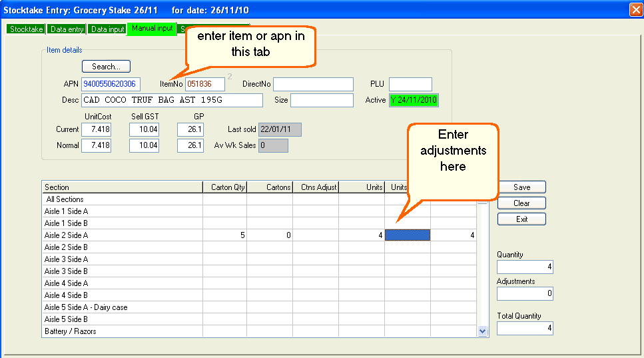This screenshot has width=644, height=358.
Task: Select the Aisle 3 Side B row
Action: (x=259, y=271)
